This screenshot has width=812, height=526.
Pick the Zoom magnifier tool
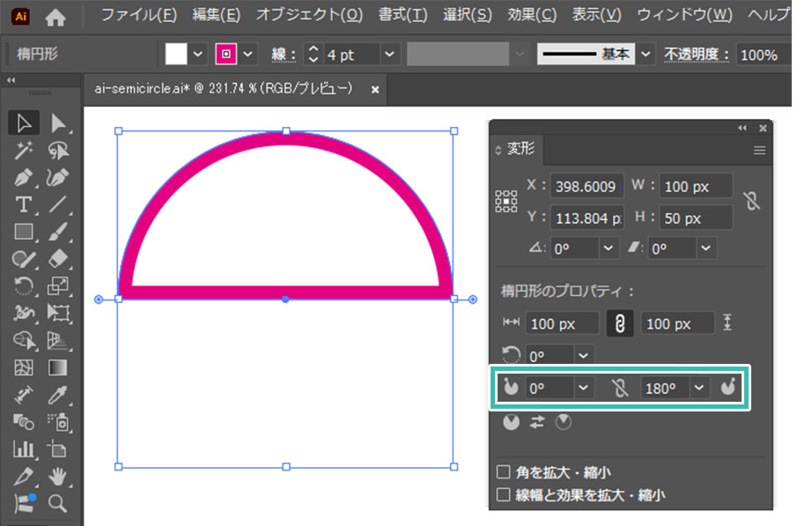58,503
